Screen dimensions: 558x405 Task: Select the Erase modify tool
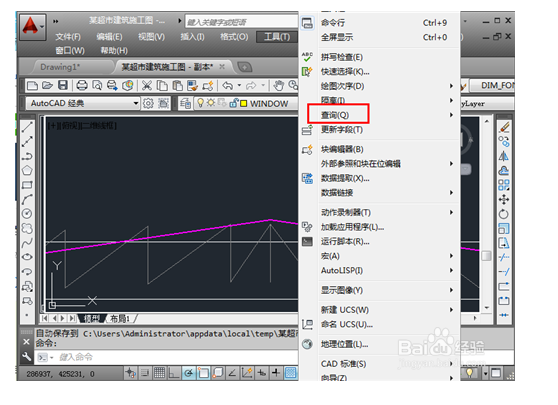(504, 127)
